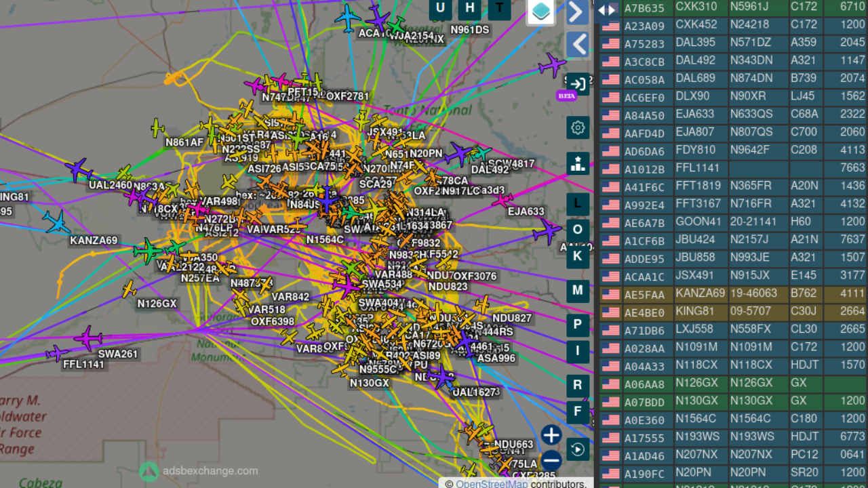Viewport: 868px width, 488px height.
Task: Open the OpenStreetMap link
Action: coord(492,483)
